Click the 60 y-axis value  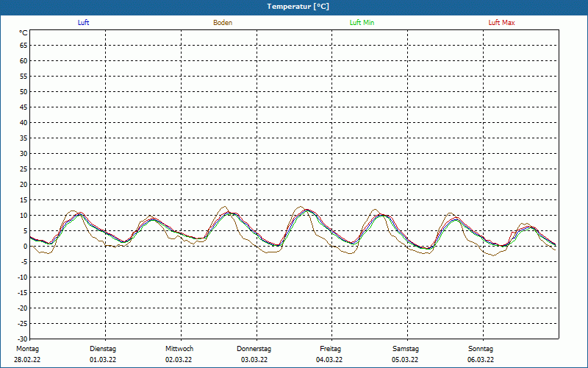tap(24, 61)
